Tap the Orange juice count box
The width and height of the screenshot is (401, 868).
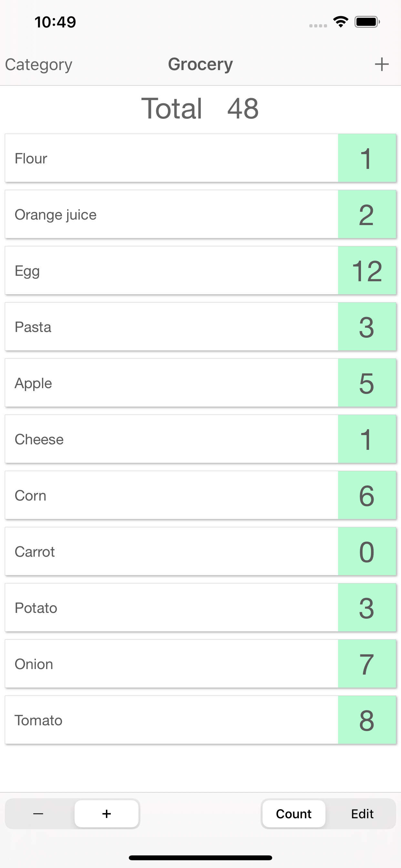(x=367, y=215)
